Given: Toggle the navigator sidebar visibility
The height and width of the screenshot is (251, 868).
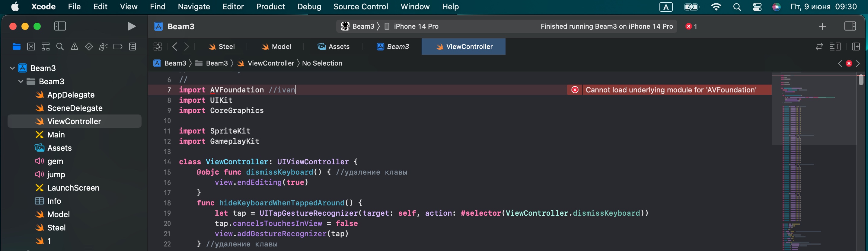Looking at the screenshot, I should pyautogui.click(x=60, y=26).
